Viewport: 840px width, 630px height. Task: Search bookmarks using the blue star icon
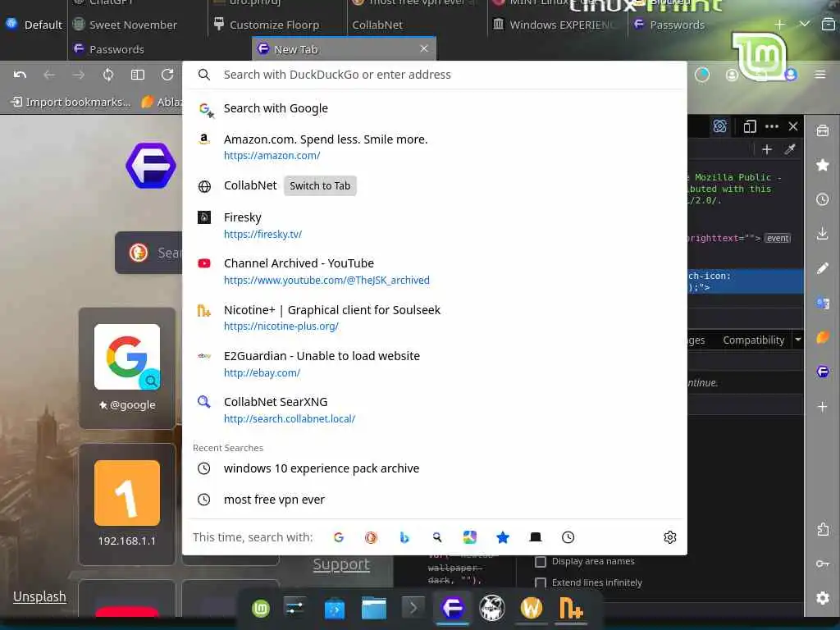point(503,537)
